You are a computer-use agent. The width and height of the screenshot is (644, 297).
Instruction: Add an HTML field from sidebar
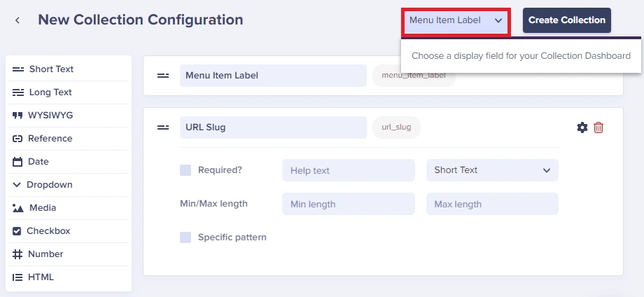(69, 277)
